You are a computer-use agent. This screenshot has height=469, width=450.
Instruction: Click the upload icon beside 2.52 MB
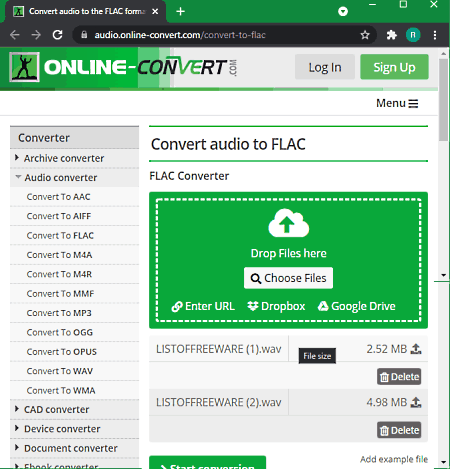[x=416, y=349]
